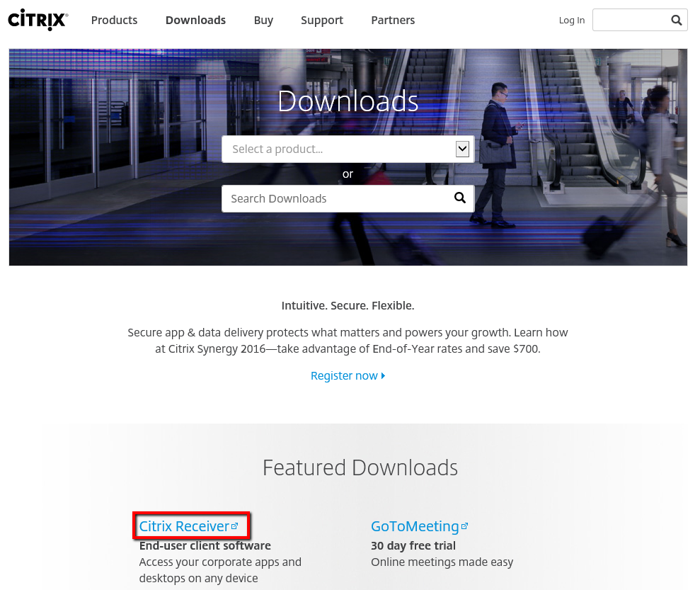This screenshot has width=700, height=590.
Task: Click the Intuitive. Secure. Flexible. text
Action: [x=348, y=305]
